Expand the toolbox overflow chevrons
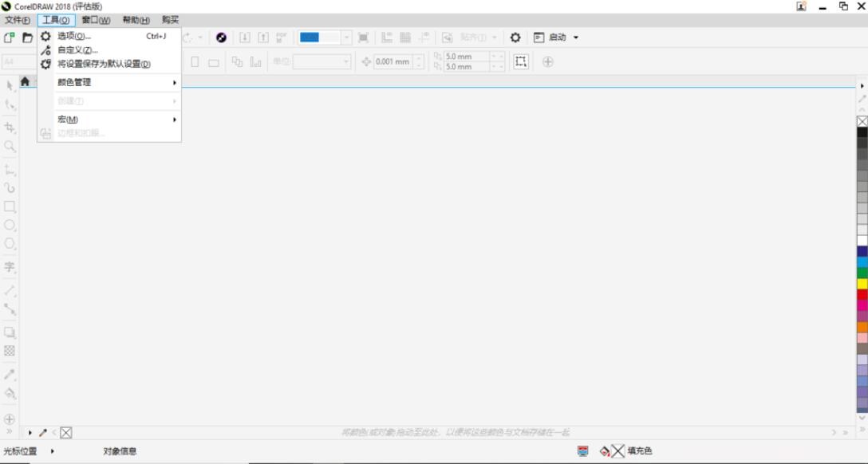This screenshot has height=464, width=868. coord(9,431)
